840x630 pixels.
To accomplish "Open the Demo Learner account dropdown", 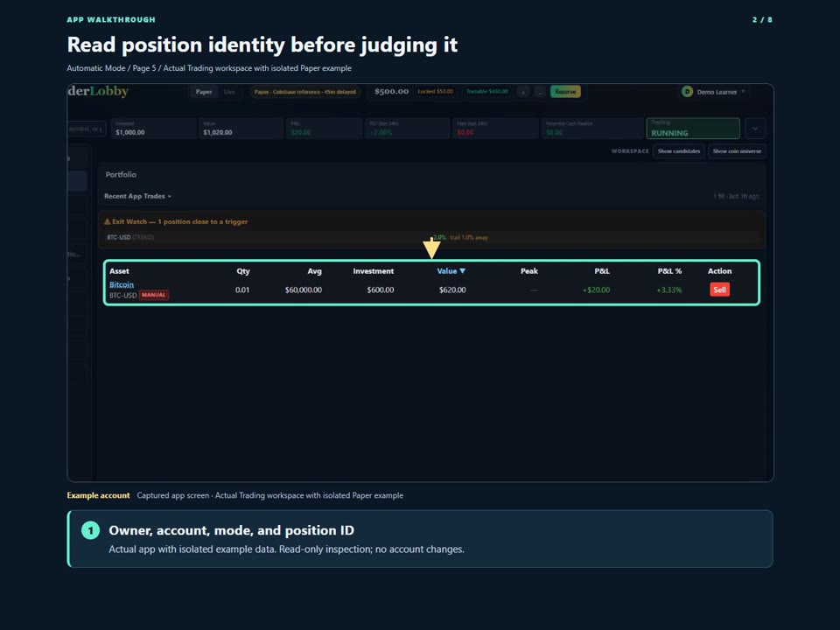I will 715,92.
